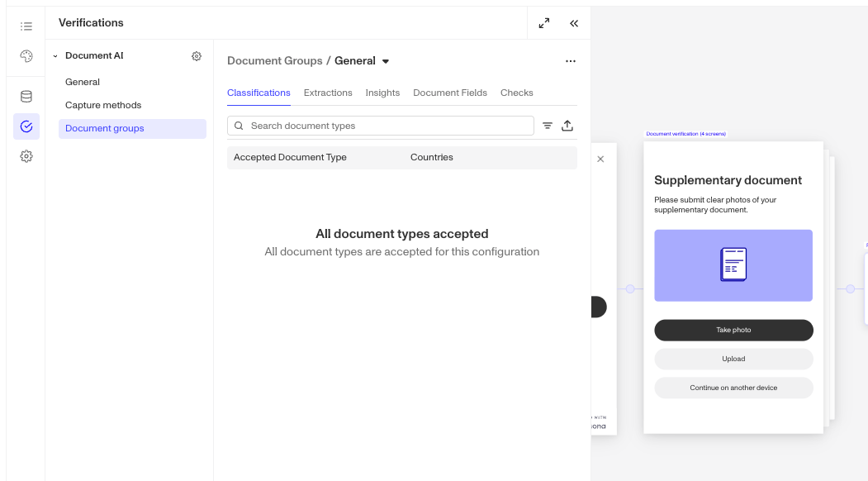Switch to the Document Fields tab
This screenshot has height=481, width=868.
450,93
